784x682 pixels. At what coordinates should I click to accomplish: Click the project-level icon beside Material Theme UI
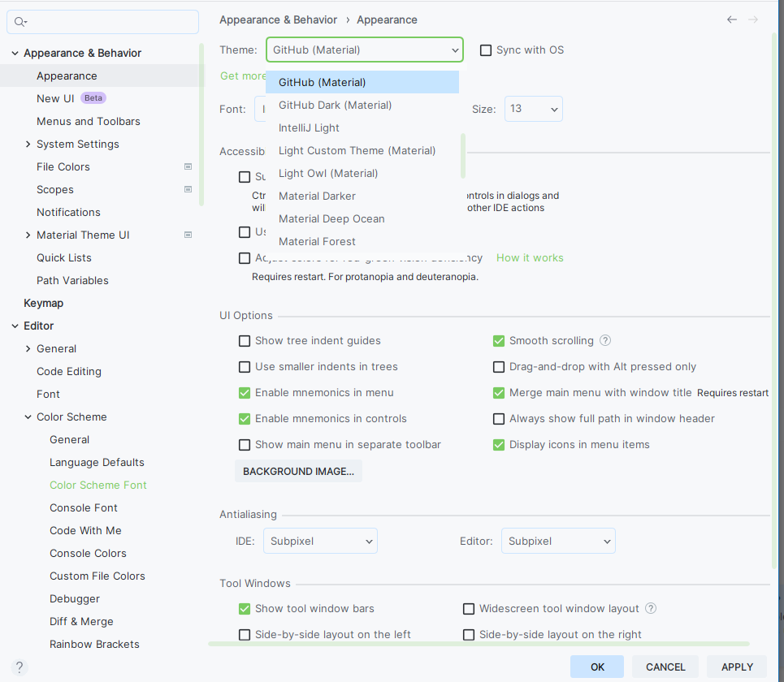coord(188,235)
